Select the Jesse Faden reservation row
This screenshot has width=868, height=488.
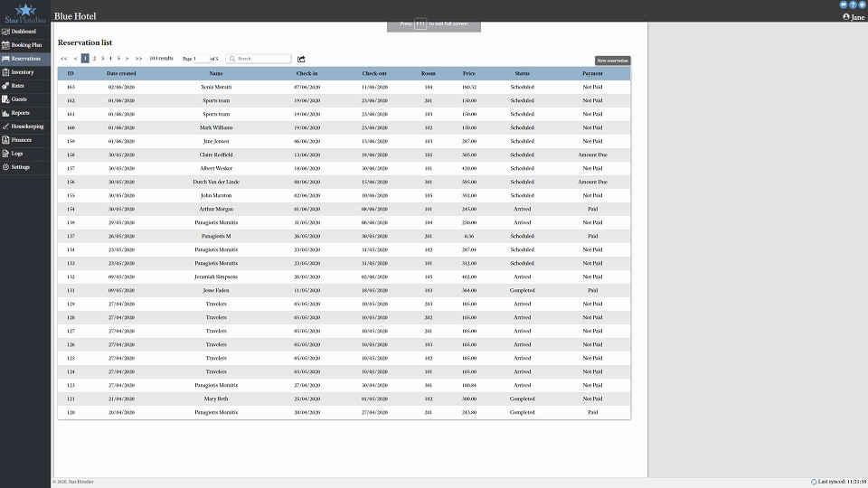pos(216,290)
